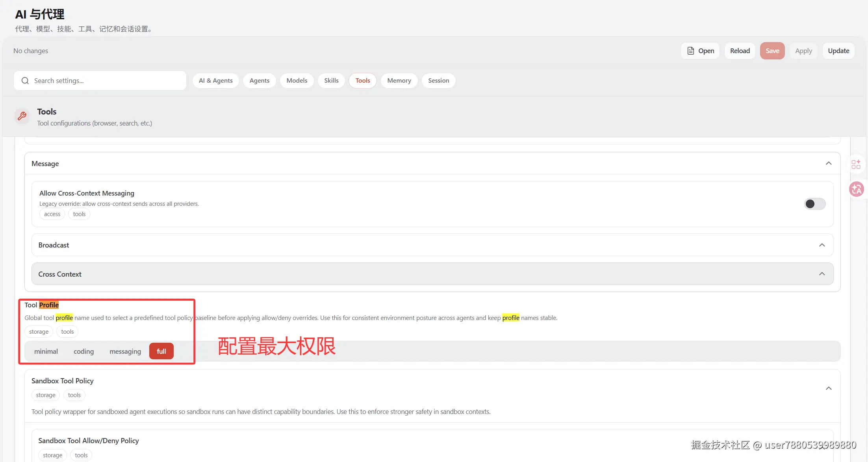The height and width of the screenshot is (462, 868).
Task: Click the storage tag under Tool Profile
Action: click(39, 332)
